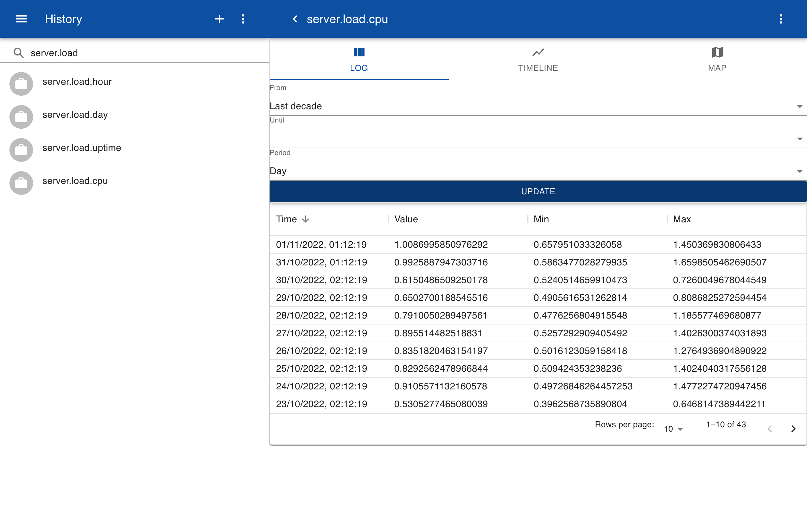Open the From dropdown showing Last decade

(x=538, y=106)
